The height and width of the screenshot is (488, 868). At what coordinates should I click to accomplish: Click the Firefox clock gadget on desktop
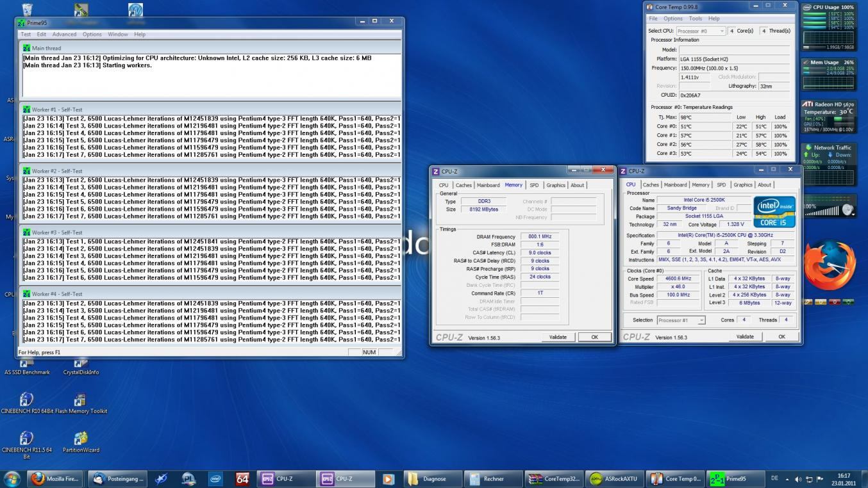point(830,264)
